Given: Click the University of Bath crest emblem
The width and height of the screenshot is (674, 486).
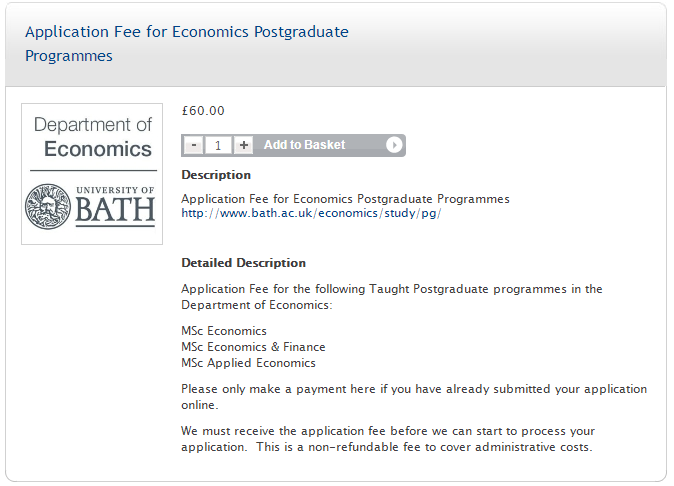Looking at the screenshot, I should point(48,206).
